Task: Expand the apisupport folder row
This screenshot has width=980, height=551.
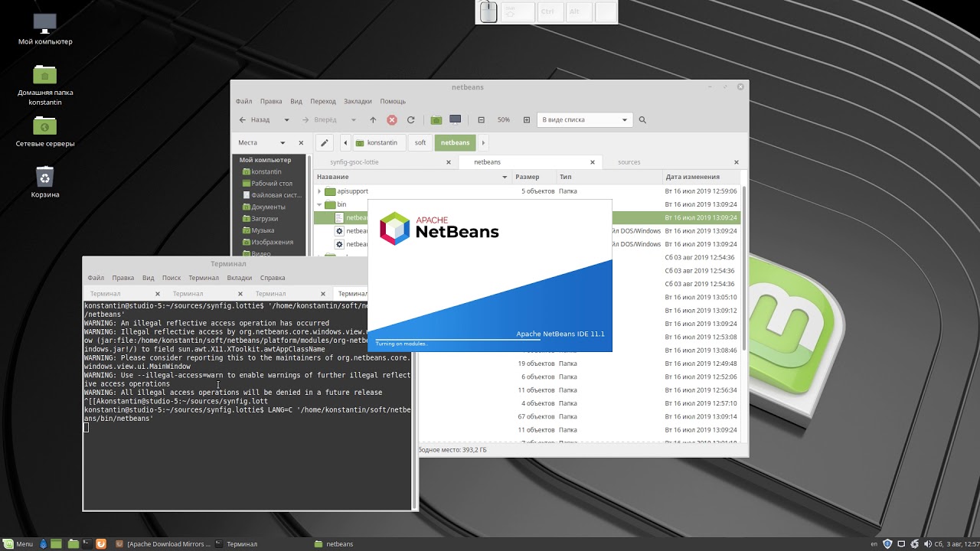Action: click(x=319, y=191)
